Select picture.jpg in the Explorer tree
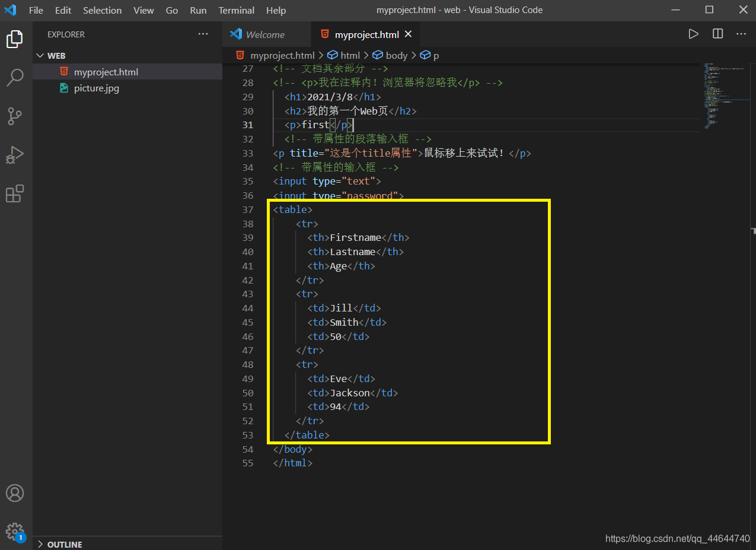 (127, 88)
